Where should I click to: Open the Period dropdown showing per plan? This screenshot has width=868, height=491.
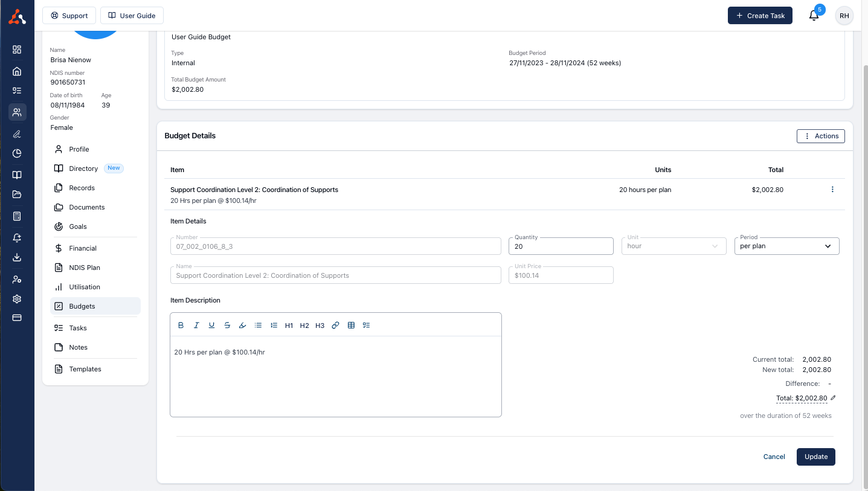point(786,246)
